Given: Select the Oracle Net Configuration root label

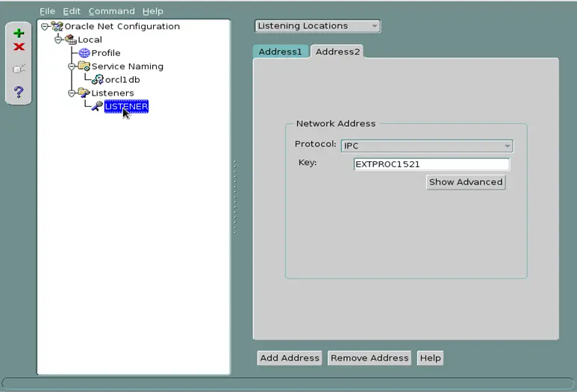Looking at the screenshot, I should (x=122, y=26).
